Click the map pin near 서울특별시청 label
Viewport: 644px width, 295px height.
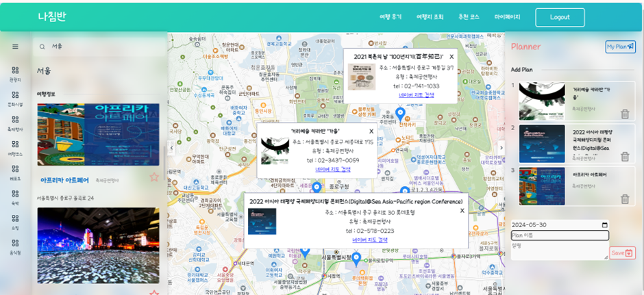point(356,259)
